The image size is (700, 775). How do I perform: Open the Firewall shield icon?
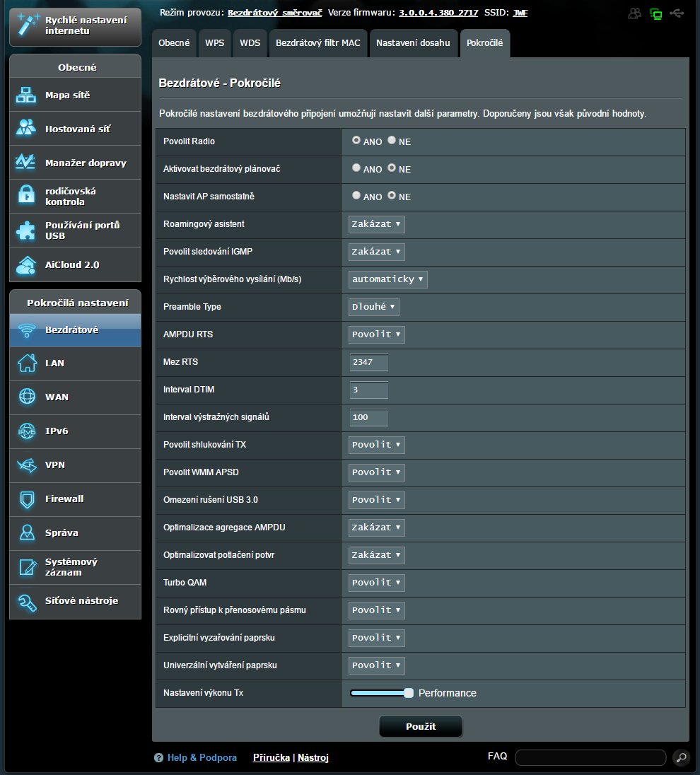[x=27, y=499]
